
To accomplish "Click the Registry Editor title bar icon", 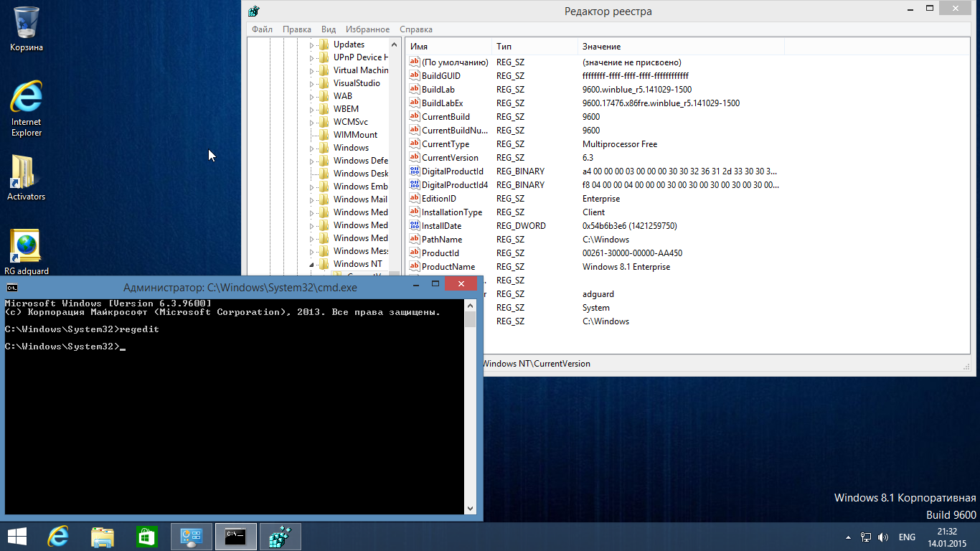I will 253,11.
